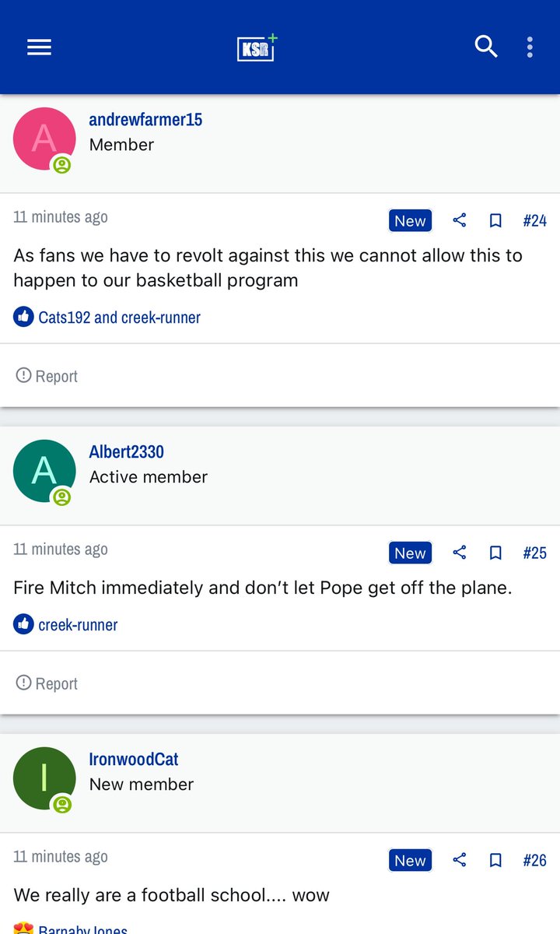This screenshot has width=560, height=934.
Task: Report Albert2330's post
Action: (47, 683)
